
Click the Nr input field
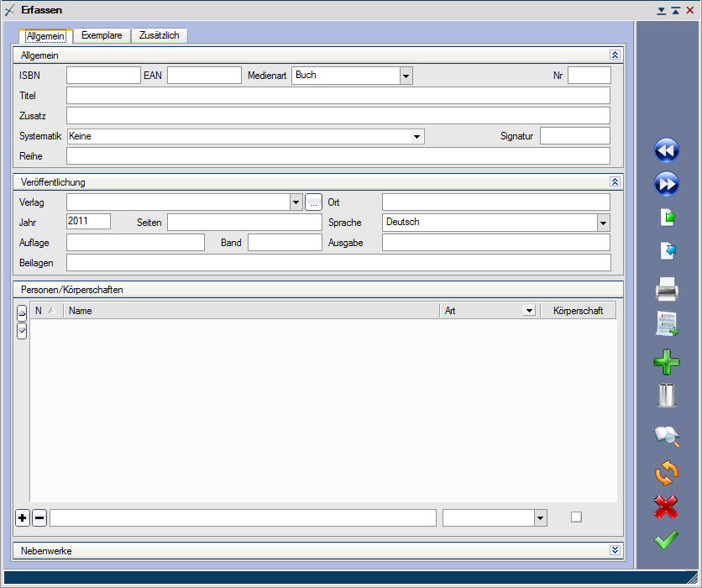click(x=589, y=76)
